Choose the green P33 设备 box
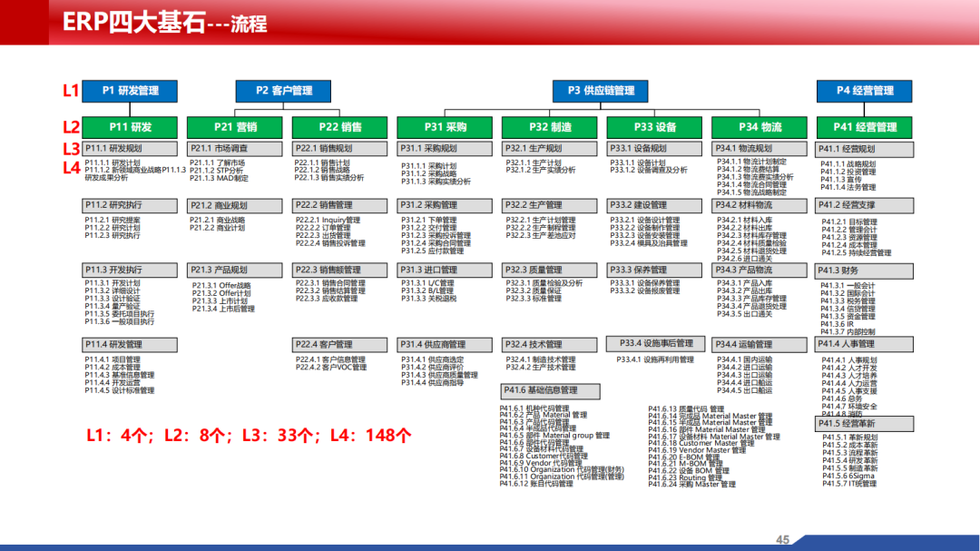Screen dimensions: 980x551 pos(654,127)
